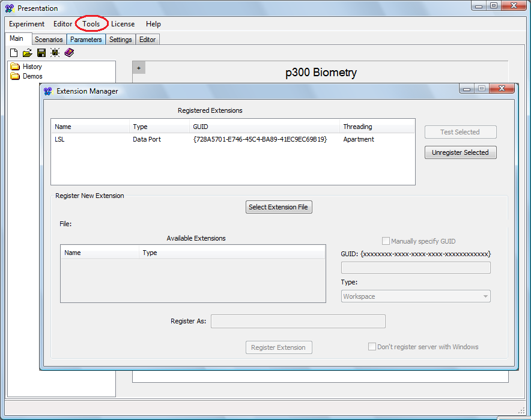531x420 pixels.
Task: Select the LSL extension row
Action: pyautogui.click(x=232, y=139)
